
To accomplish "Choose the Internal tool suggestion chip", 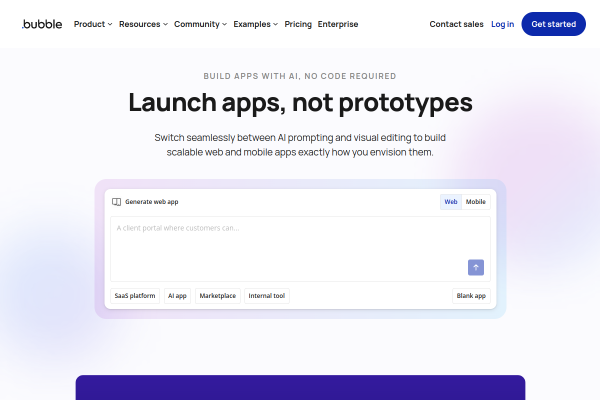I will 267,296.
